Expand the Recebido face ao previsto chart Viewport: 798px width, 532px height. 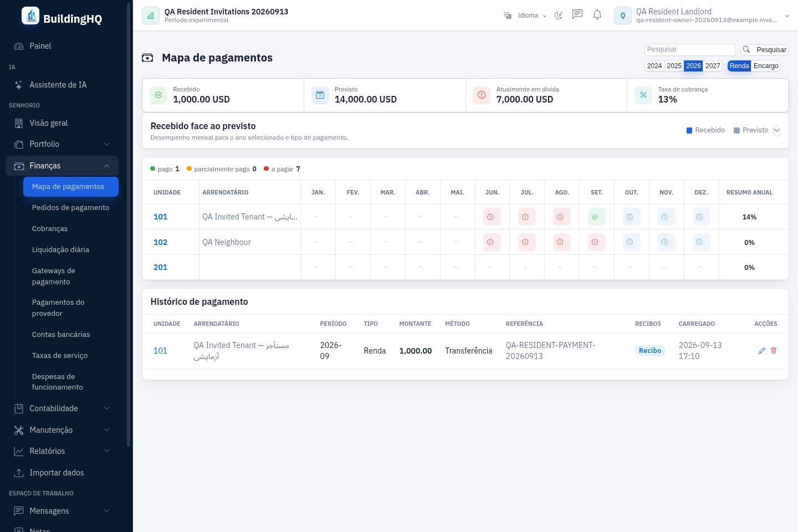pyautogui.click(x=776, y=130)
